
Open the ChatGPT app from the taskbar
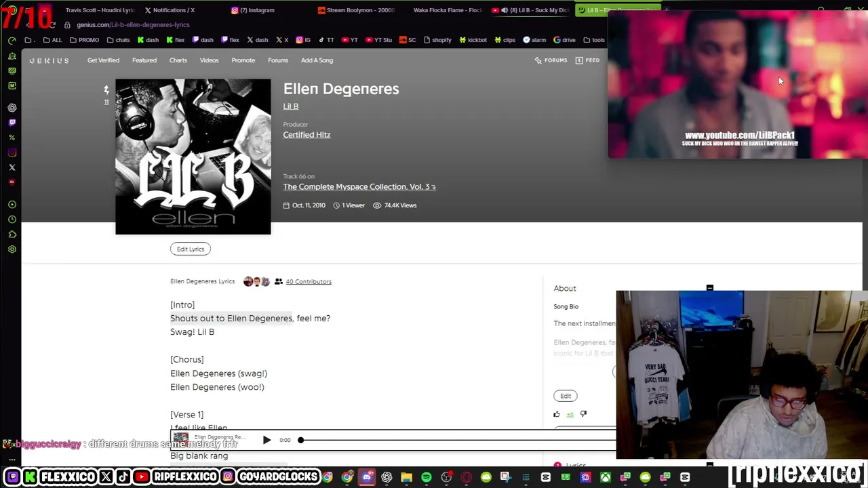click(387, 478)
